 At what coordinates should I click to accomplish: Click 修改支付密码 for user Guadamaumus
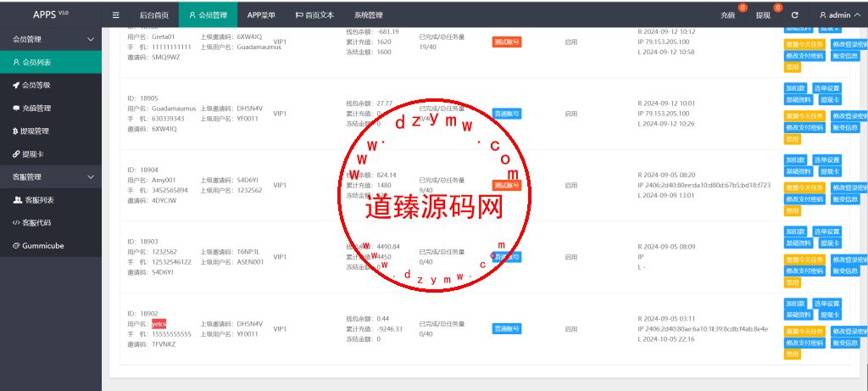click(x=805, y=127)
